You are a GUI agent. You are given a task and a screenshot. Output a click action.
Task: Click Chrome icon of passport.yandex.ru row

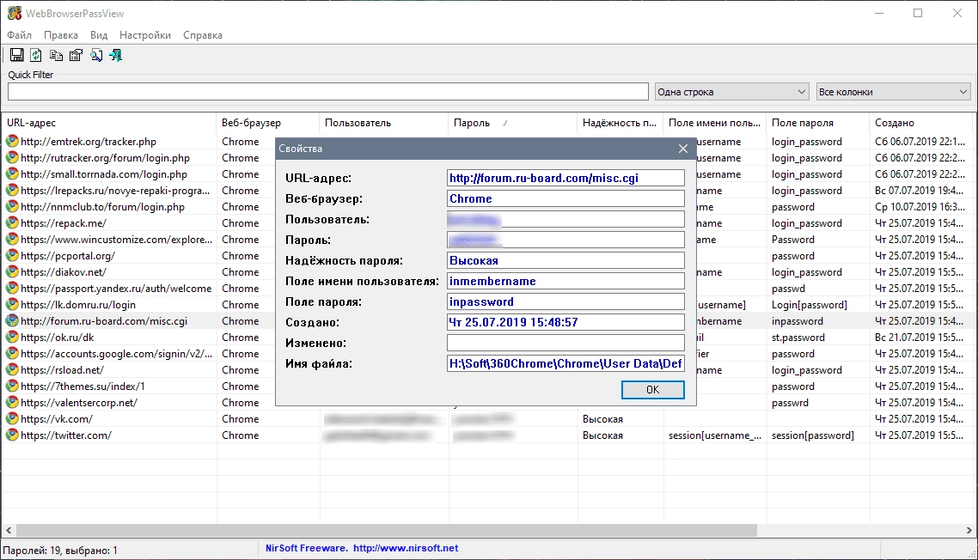pyautogui.click(x=12, y=288)
